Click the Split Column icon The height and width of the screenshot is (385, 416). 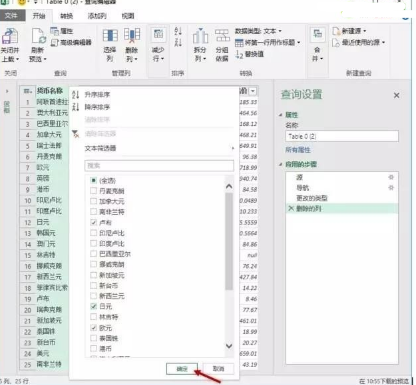click(200, 36)
